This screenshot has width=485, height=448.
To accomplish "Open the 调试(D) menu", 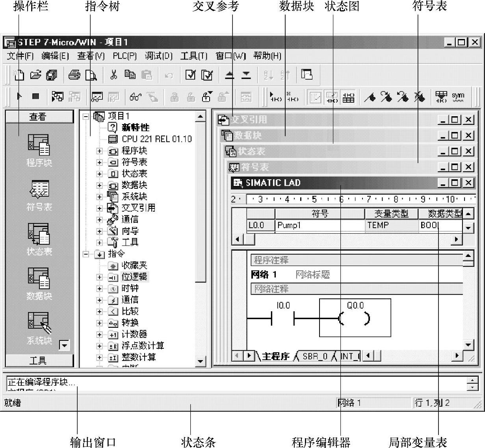I will pos(158,56).
